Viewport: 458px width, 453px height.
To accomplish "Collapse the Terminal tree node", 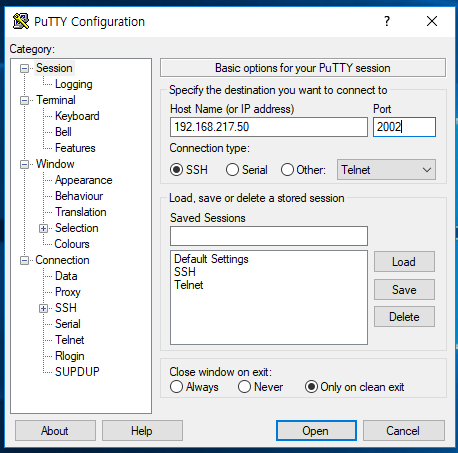I will point(24,100).
